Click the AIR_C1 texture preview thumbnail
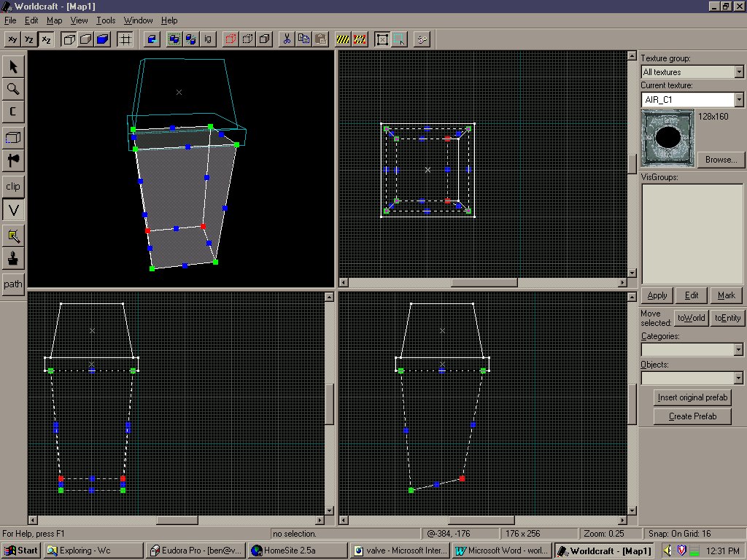Screen dimensions: 747x560 (x=667, y=138)
